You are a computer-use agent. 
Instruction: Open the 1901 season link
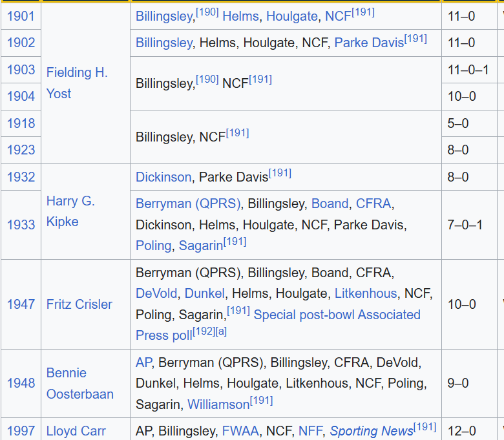(21, 16)
